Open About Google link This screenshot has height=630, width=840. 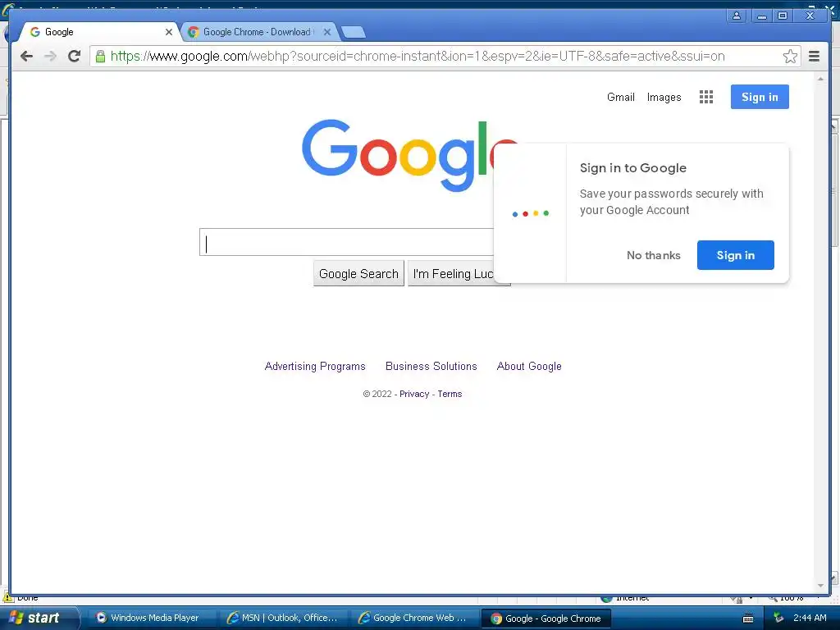529,367
